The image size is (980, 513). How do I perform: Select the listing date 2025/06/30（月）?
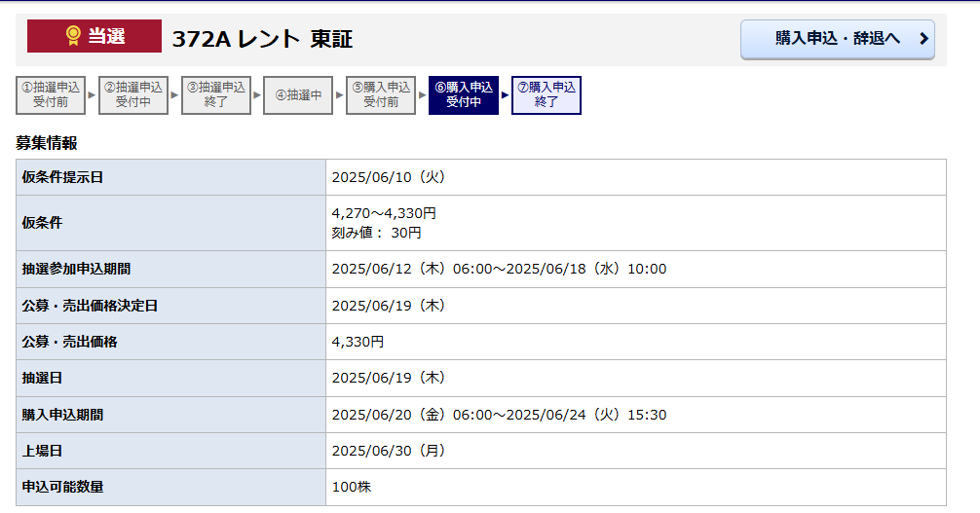(x=388, y=451)
